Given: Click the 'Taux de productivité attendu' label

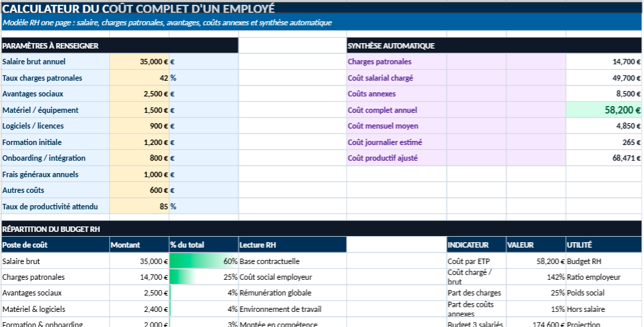Looking at the screenshot, I should point(50,207).
